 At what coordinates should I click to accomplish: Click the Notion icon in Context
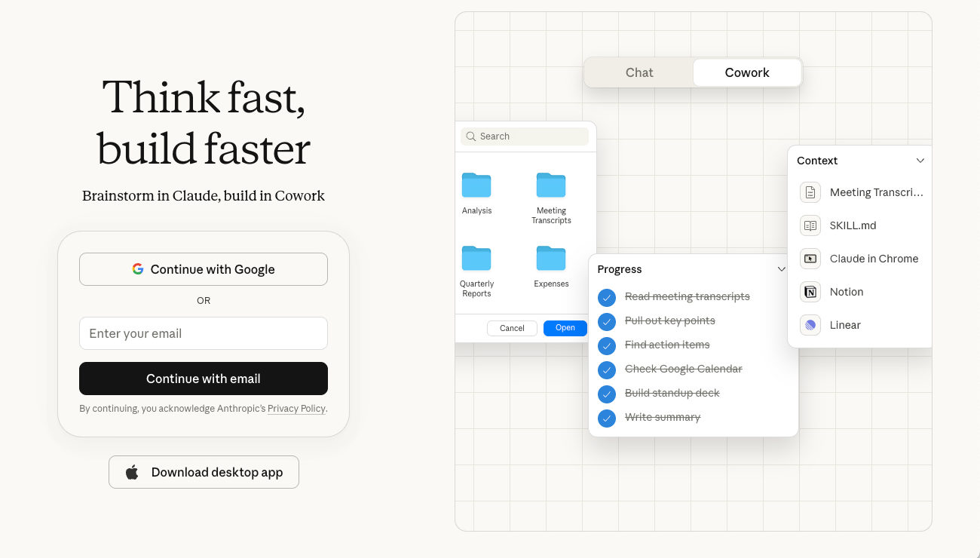pos(810,292)
